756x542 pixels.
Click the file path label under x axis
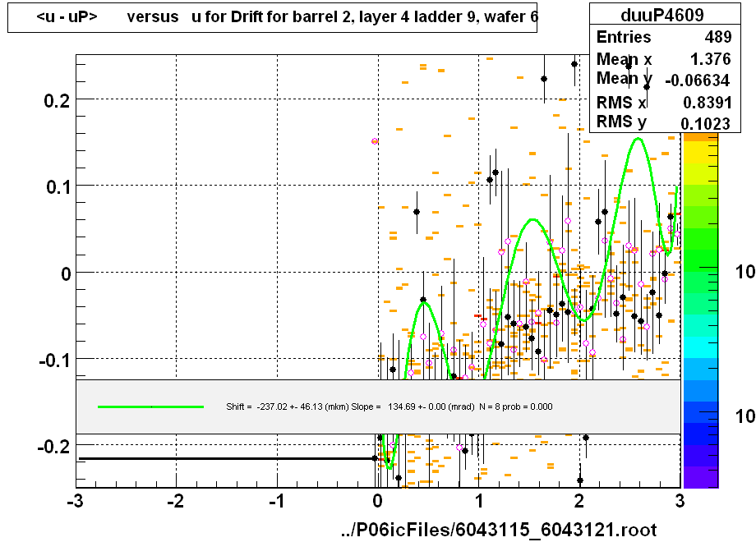pos(499,530)
